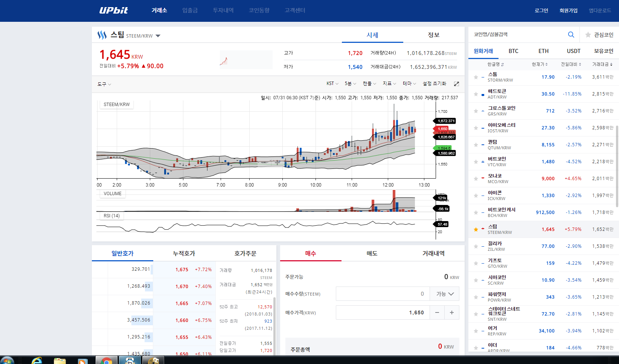Click the Chrome icon in the taskbar

click(107, 360)
